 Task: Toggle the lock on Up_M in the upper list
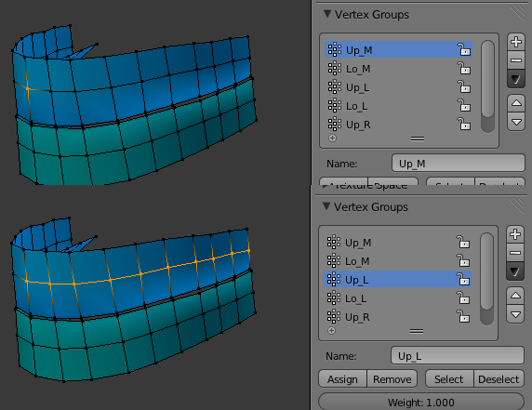[x=464, y=50]
